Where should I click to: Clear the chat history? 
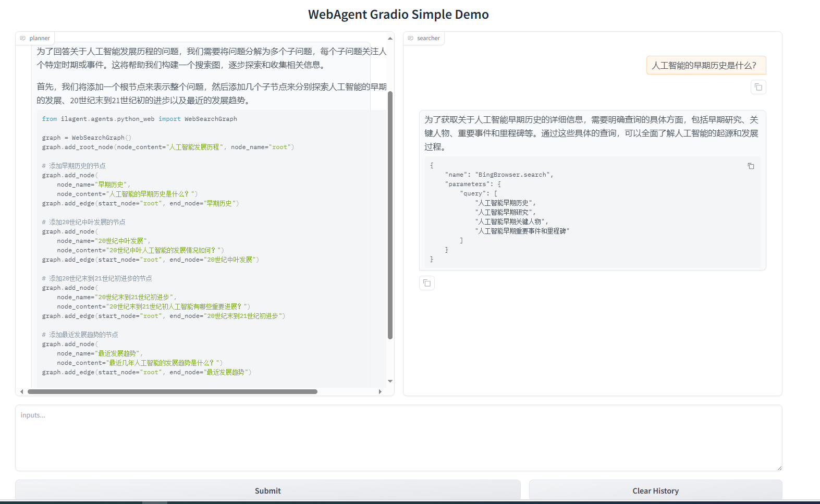[x=655, y=490]
